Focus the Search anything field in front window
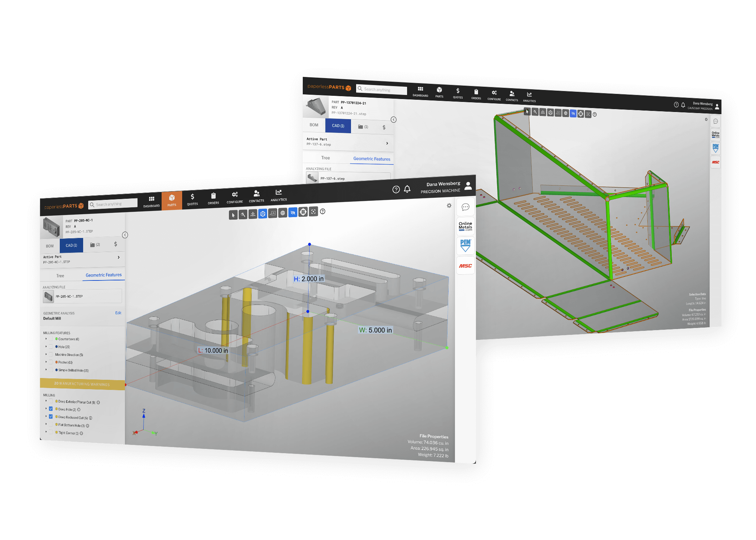The height and width of the screenshot is (540, 756). (113, 204)
